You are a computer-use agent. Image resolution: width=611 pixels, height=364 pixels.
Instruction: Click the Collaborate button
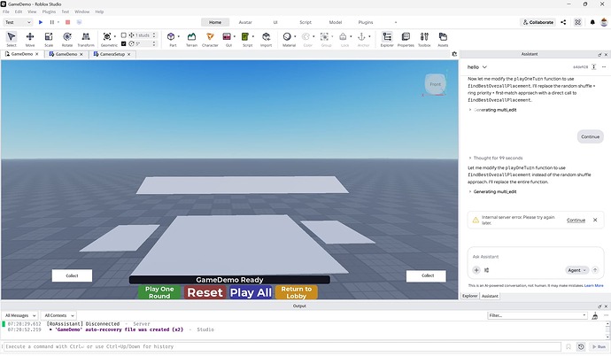tap(538, 22)
